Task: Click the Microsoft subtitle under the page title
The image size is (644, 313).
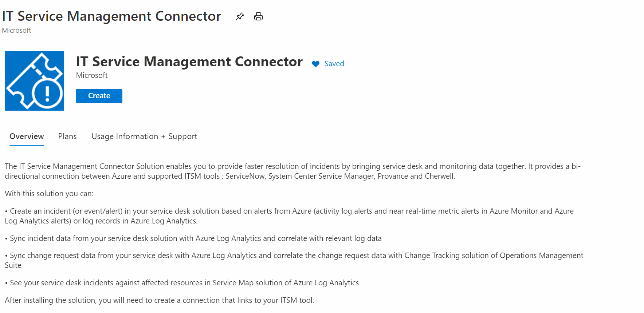Action: [x=16, y=31]
